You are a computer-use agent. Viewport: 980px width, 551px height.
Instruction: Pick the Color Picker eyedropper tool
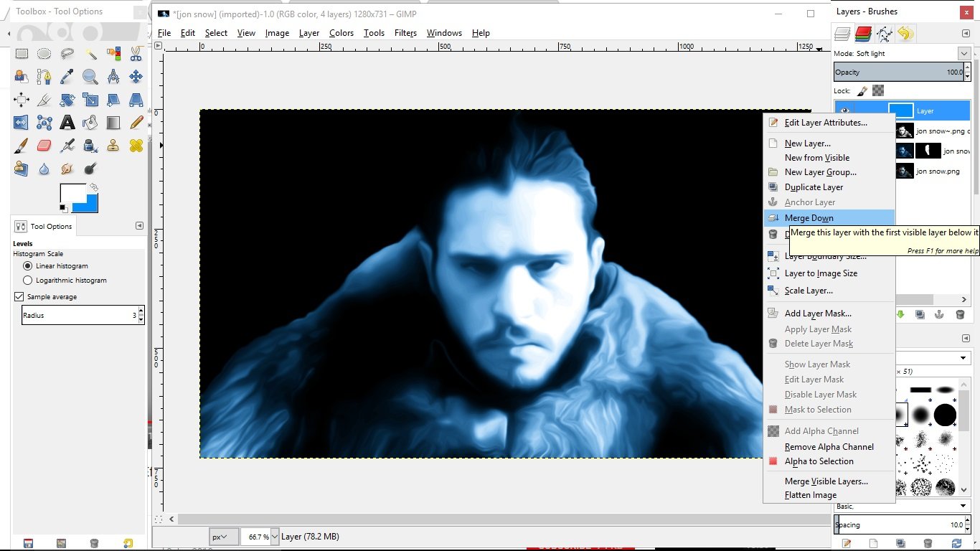(x=67, y=77)
